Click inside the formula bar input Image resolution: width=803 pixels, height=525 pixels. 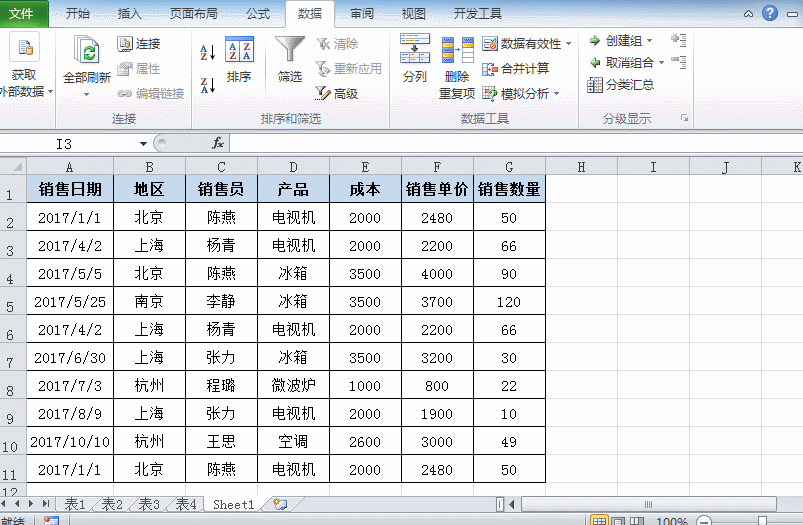tap(516, 143)
